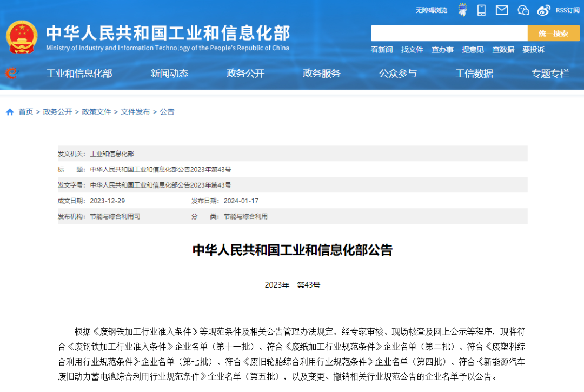Open the 新闻动态 nav menu
The width and height of the screenshot is (584, 392).
(169, 74)
